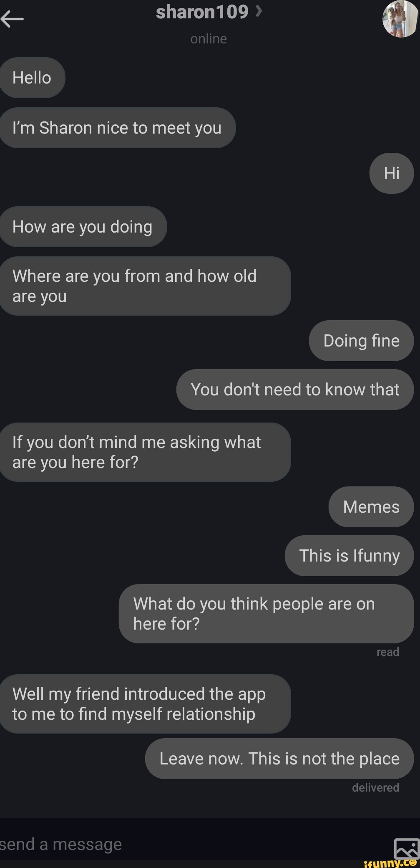
Task: Tap "Where are you from" message bubble
Action: coord(145,286)
